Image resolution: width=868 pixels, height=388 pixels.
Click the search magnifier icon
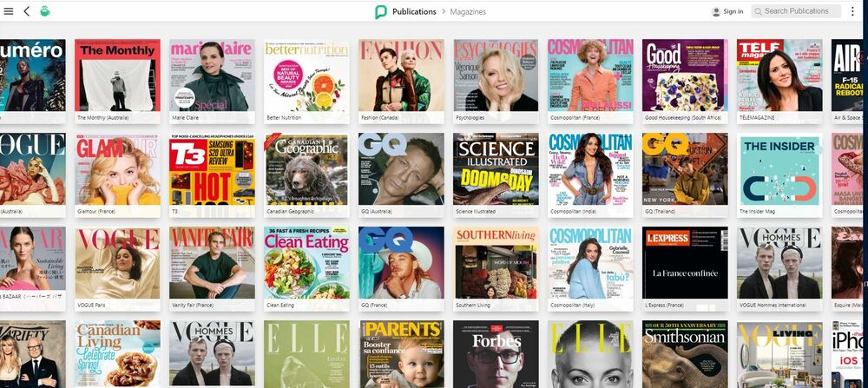tap(758, 11)
